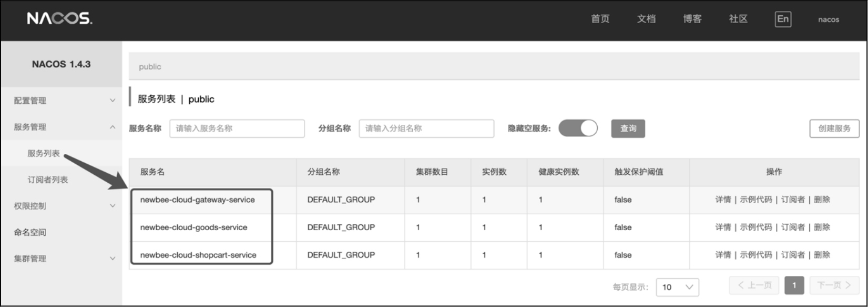
Task: Click the NACOS 1.4.3 version label
Action: 61,64
